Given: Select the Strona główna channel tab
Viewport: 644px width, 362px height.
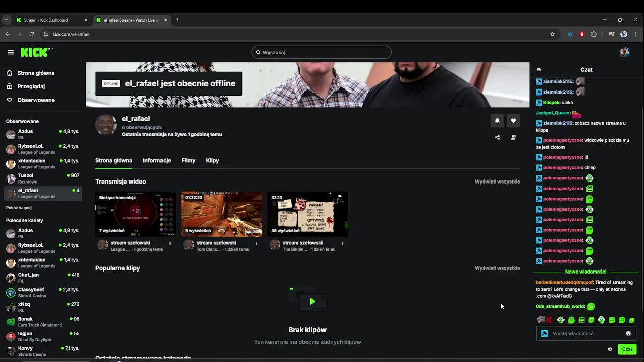Looking at the screenshot, I should coord(114,160).
